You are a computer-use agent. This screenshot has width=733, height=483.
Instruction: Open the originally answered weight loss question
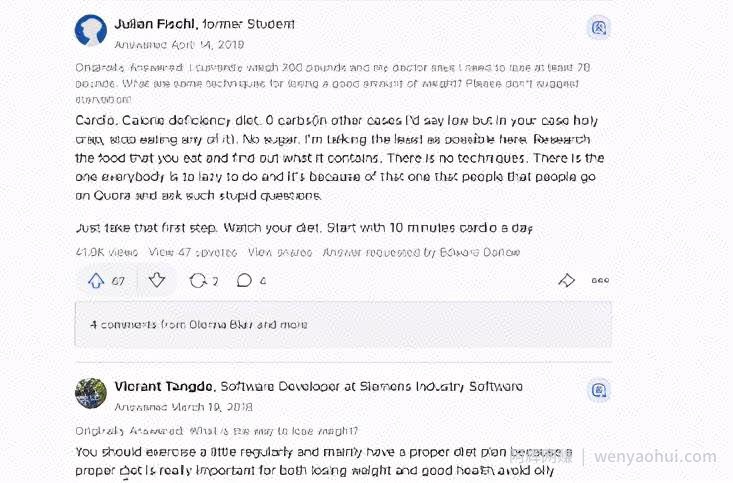[332, 83]
